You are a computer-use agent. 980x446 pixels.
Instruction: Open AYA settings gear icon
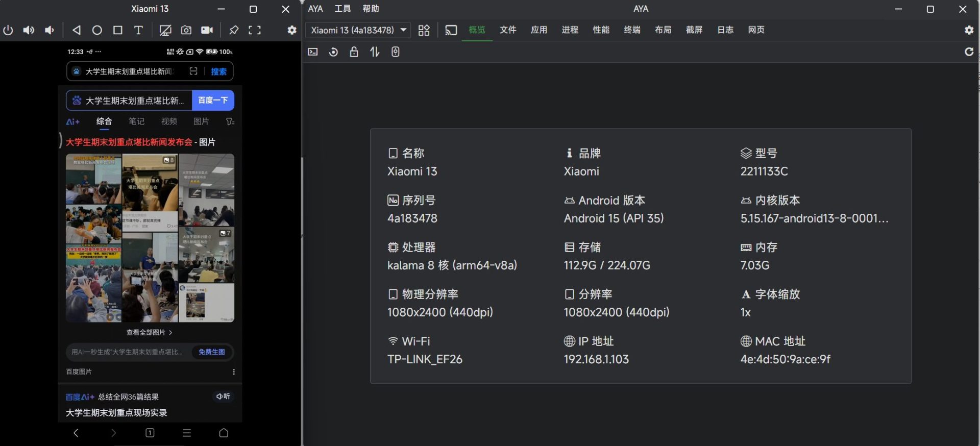click(969, 30)
